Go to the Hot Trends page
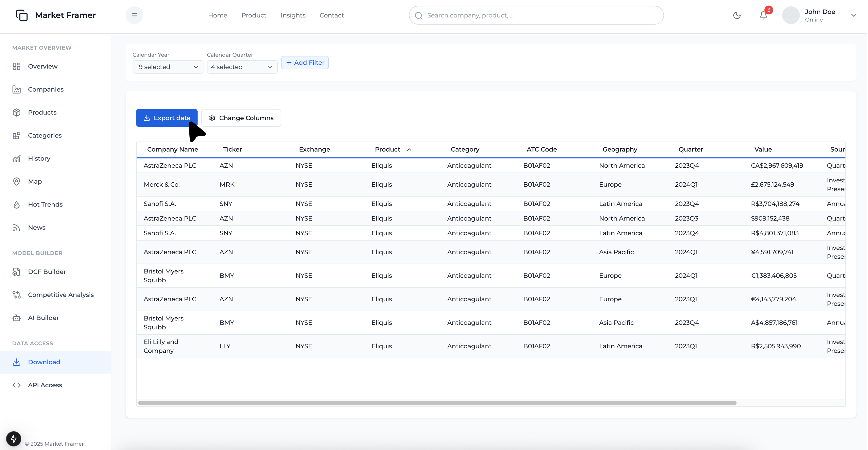 click(x=55, y=205)
